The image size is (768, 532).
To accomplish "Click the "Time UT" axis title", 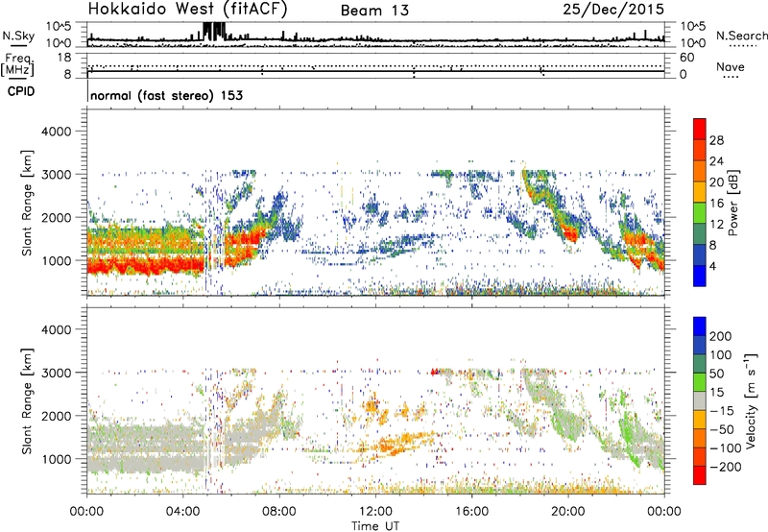I will (375, 525).
